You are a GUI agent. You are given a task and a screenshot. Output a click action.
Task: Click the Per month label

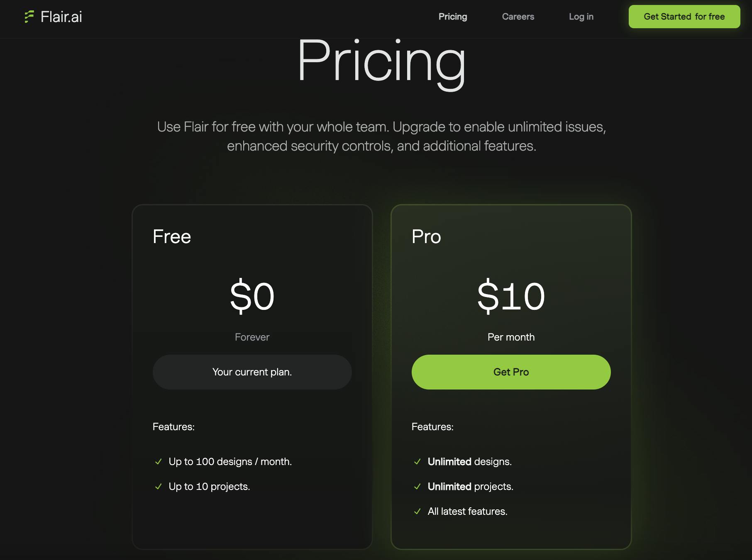pyautogui.click(x=511, y=337)
